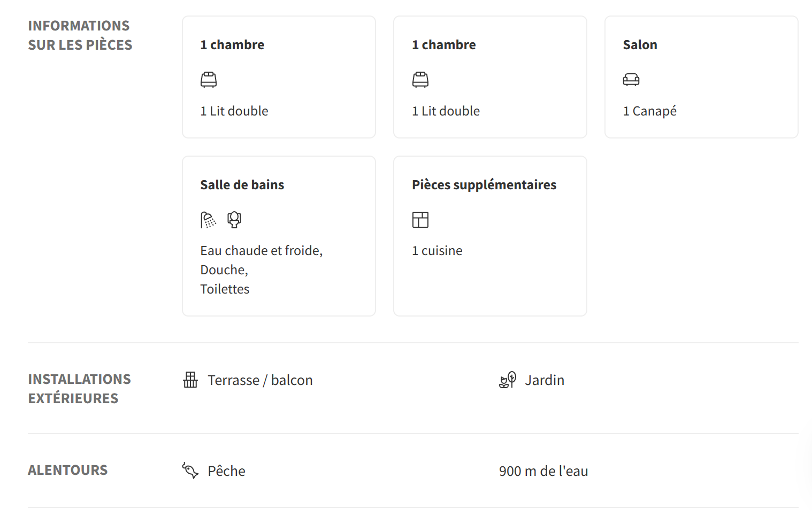Select the Salle de bains heading

242,185
